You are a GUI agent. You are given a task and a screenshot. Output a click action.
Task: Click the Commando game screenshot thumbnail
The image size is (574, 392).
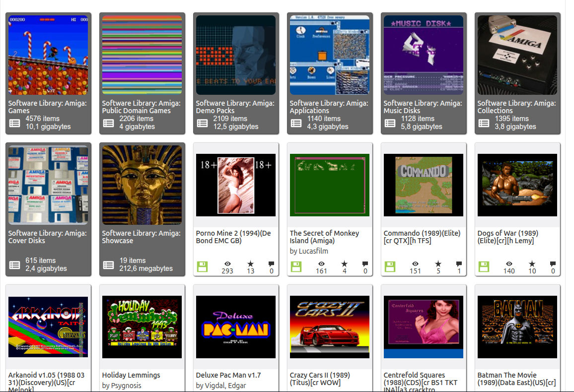(x=424, y=185)
